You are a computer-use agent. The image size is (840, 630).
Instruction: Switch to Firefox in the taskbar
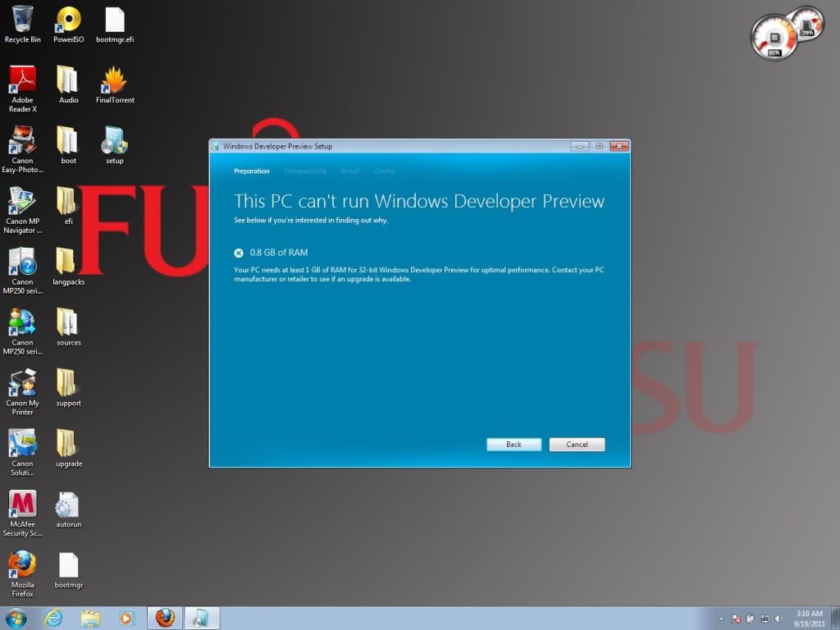click(x=164, y=619)
